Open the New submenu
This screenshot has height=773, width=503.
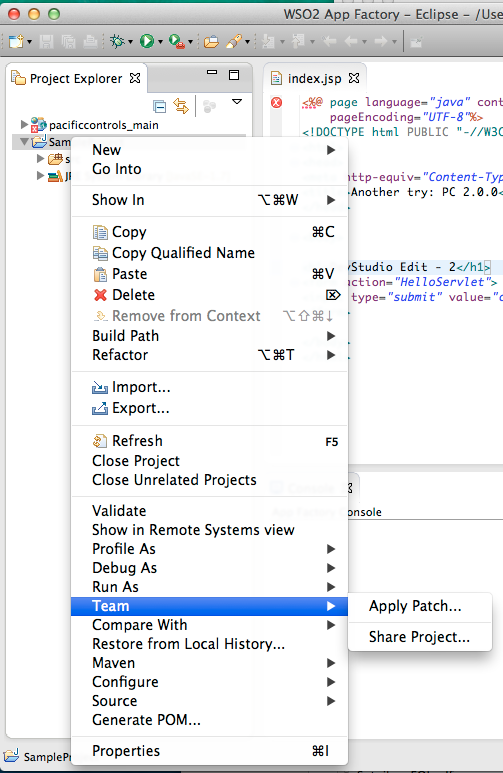coord(209,150)
